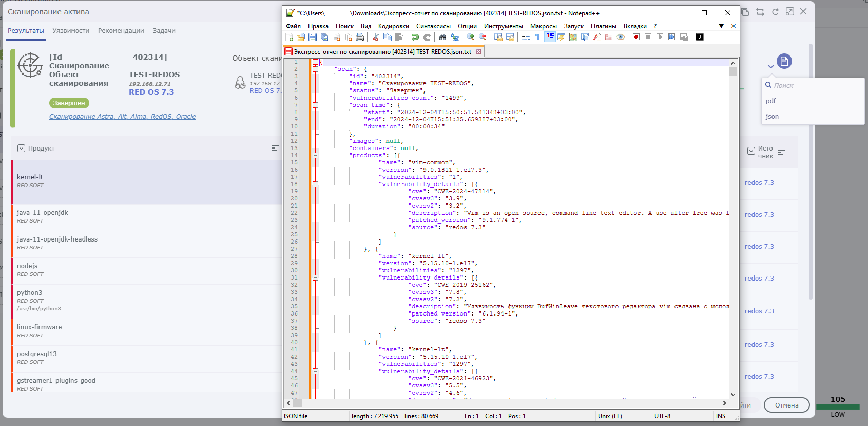Open Find with the binoculars icon

pyautogui.click(x=442, y=37)
